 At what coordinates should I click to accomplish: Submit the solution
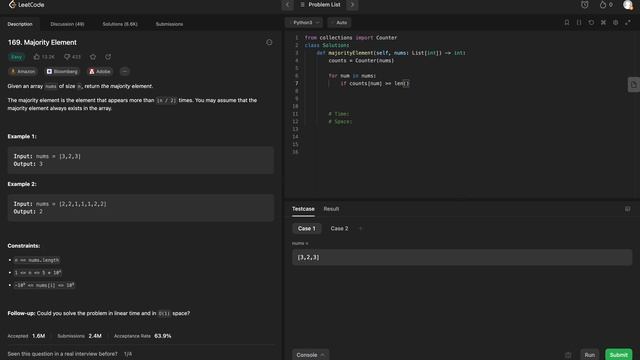pos(619,355)
